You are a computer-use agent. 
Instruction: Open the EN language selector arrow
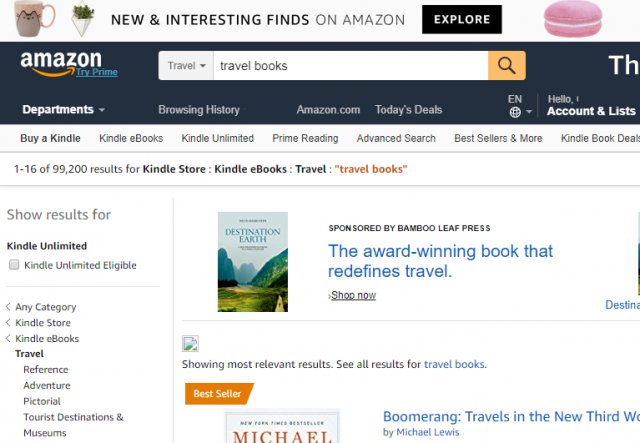529,111
